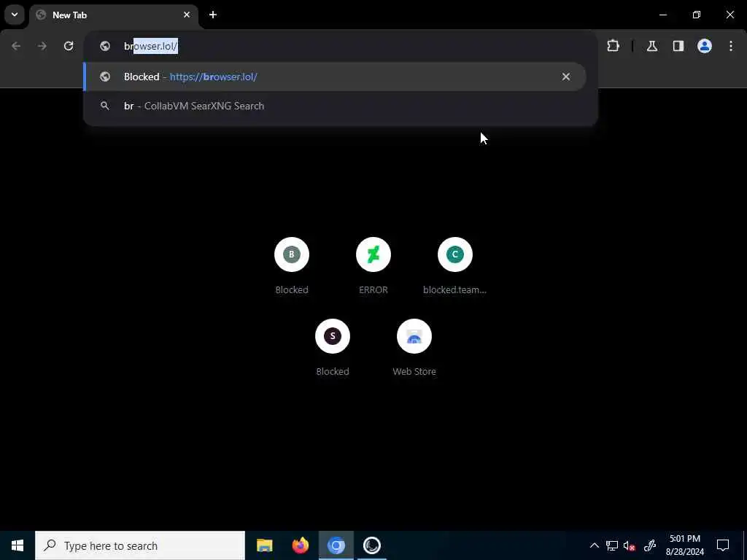This screenshot has height=560, width=747.
Task: Open the three-dot browser menu
Action: point(731,46)
